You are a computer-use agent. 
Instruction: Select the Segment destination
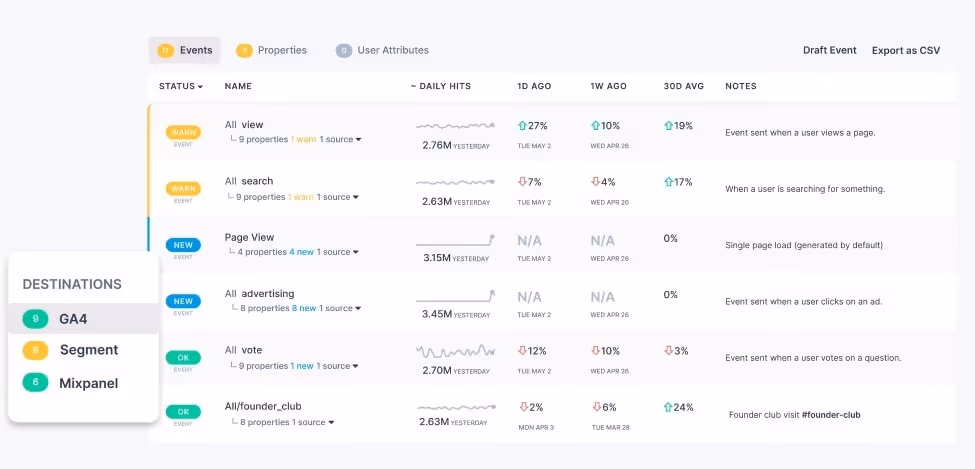pos(83,350)
